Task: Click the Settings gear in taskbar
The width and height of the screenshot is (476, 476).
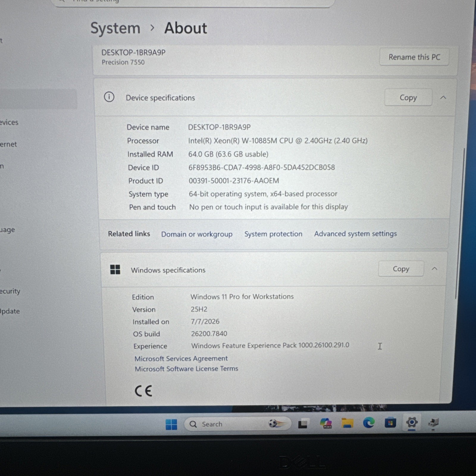Action: pyautogui.click(x=412, y=422)
